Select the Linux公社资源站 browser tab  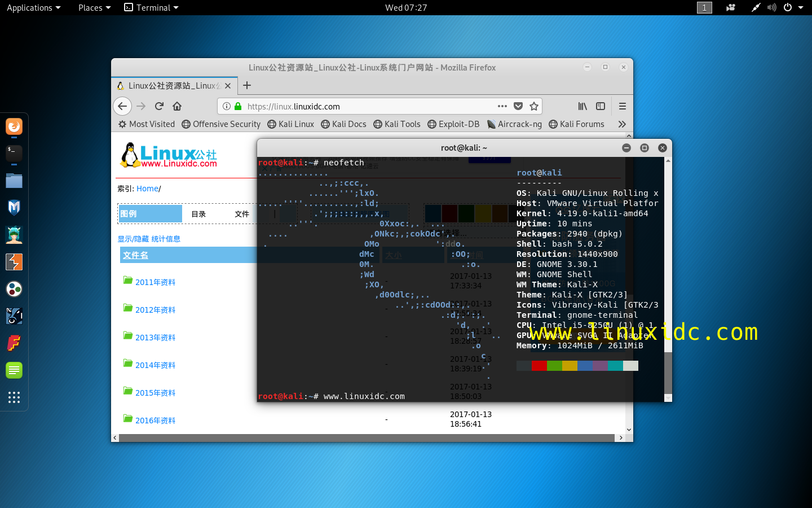[x=174, y=86]
